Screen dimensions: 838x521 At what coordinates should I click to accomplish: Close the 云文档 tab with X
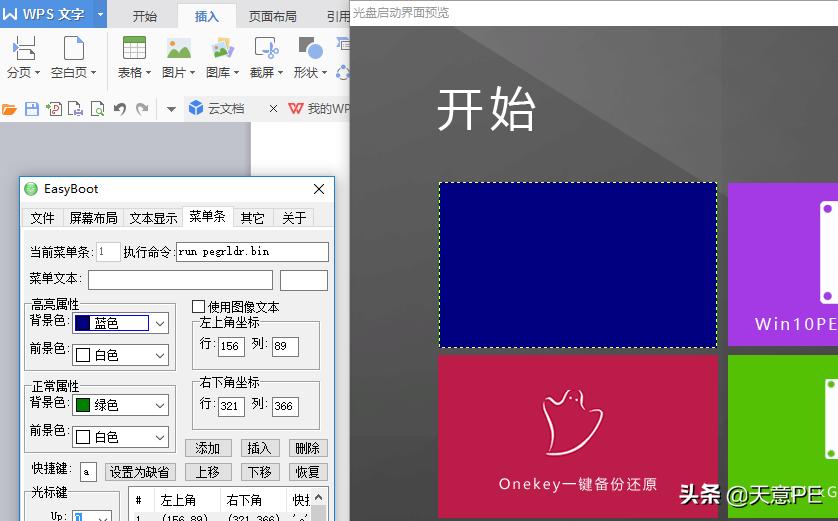coord(273,108)
